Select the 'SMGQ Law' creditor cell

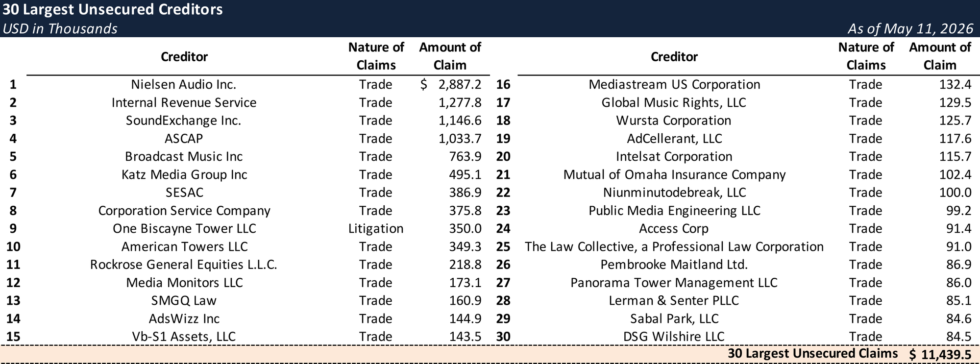184,301
